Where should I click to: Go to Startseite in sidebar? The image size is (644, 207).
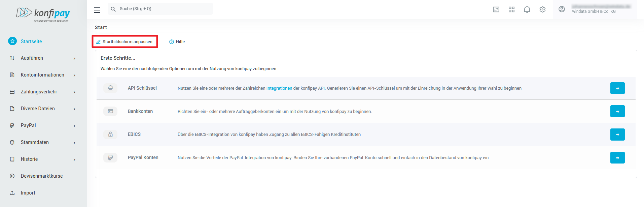31,41
